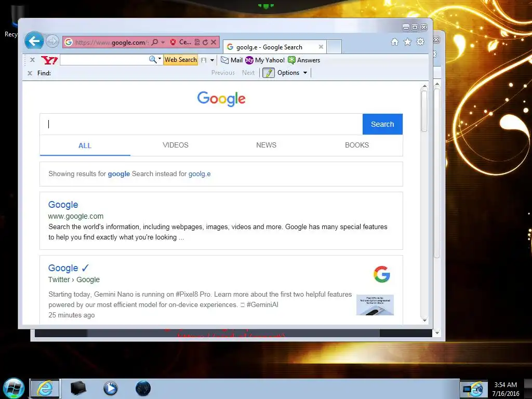Select the BOOKS results tab
The height and width of the screenshot is (399, 532).
357,145
